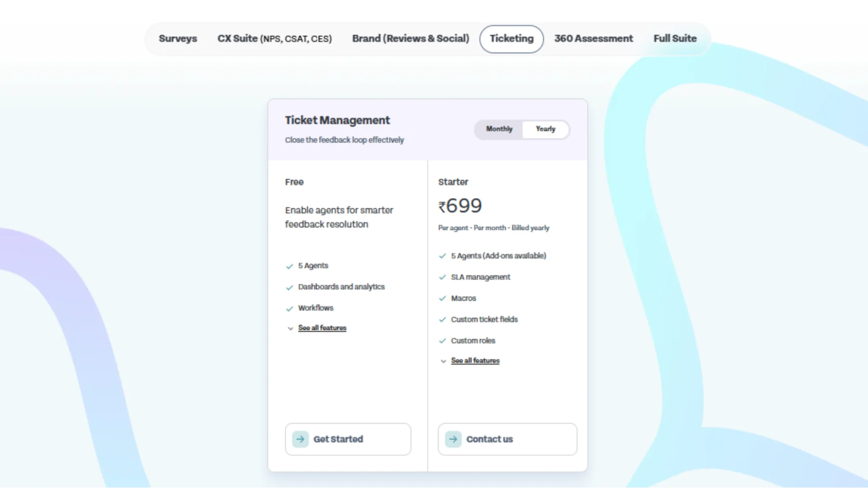This screenshot has height=488, width=868.
Task: Click the checkmark next to Macros
Action: (x=443, y=298)
